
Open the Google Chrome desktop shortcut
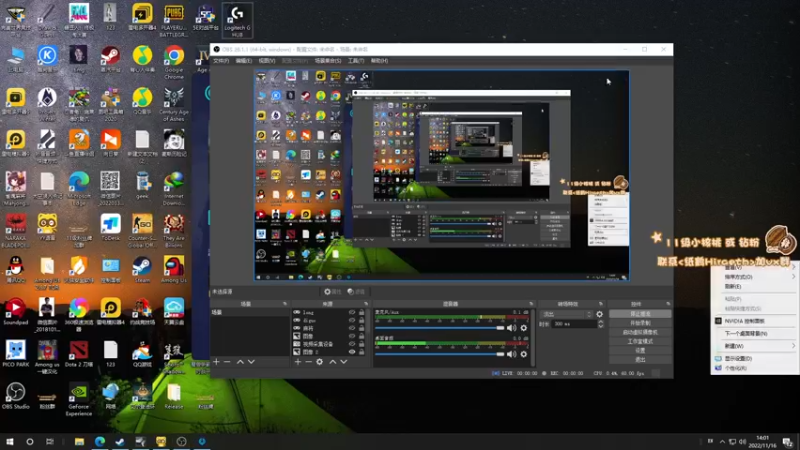(174, 62)
